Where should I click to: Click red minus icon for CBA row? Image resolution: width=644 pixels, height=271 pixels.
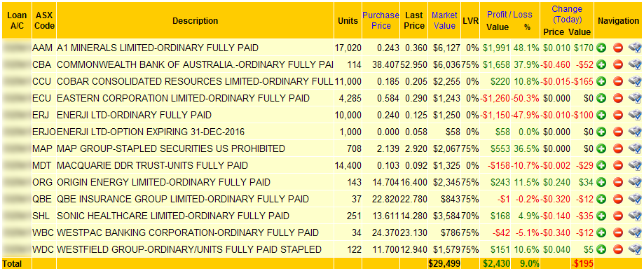618,65
